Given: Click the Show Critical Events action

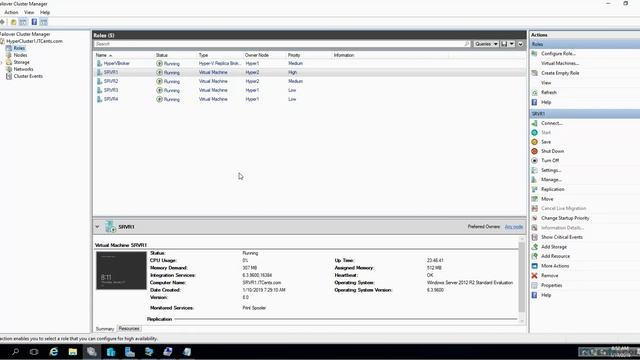Looking at the screenshot, I should pyautogui.click(x=562, y=237).
